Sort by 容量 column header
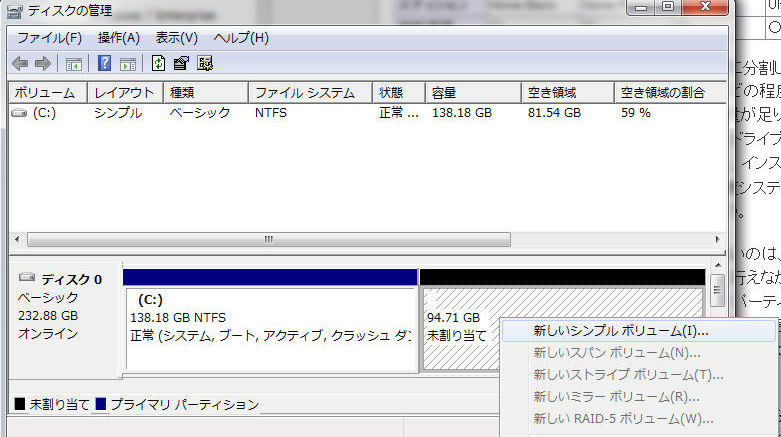 (473, 93)
